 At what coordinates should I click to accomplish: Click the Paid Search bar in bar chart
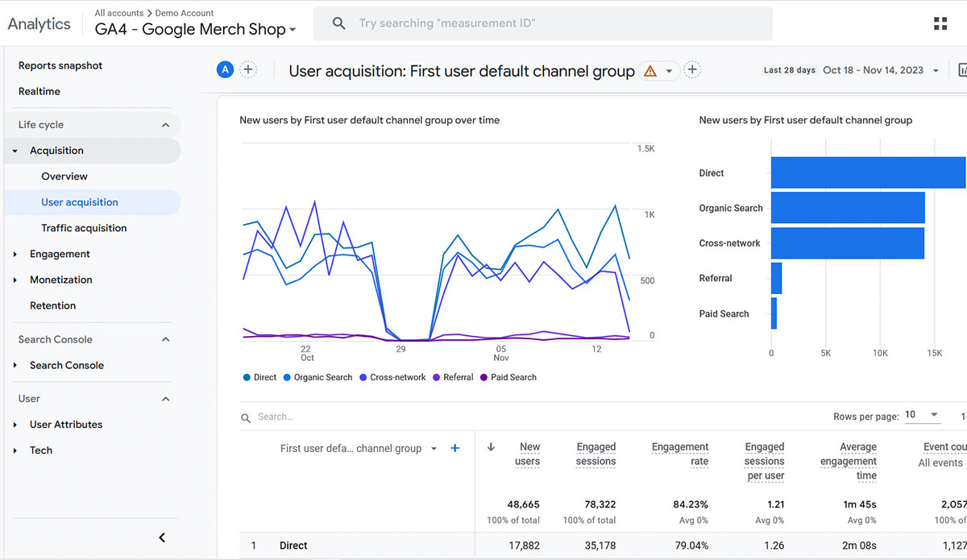(774, 313)
